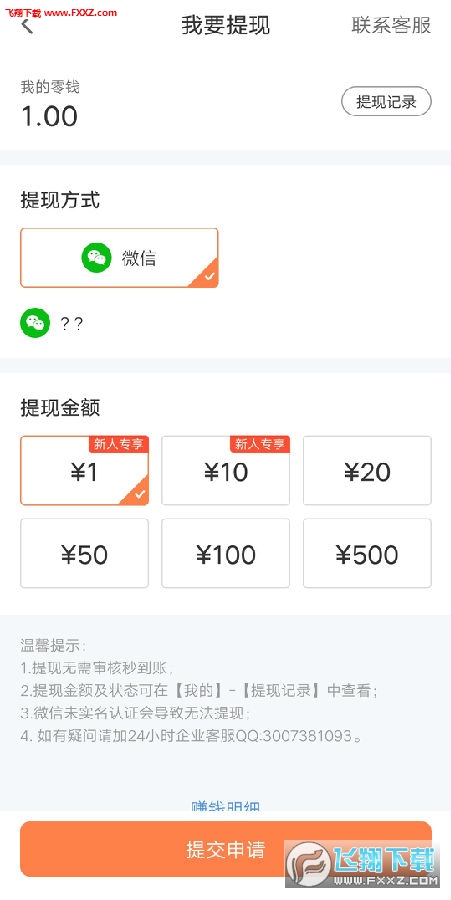Screen dimensions: 451x900
Task: Click the bound WeChat account name ??
Action: click(x=71, y=324)
